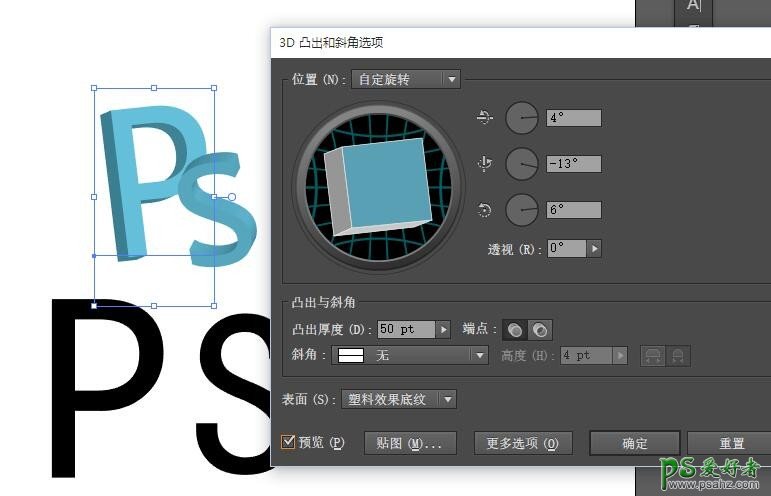Click the X-axis rotation dial

pyautogui.click(x=521, y=118)
